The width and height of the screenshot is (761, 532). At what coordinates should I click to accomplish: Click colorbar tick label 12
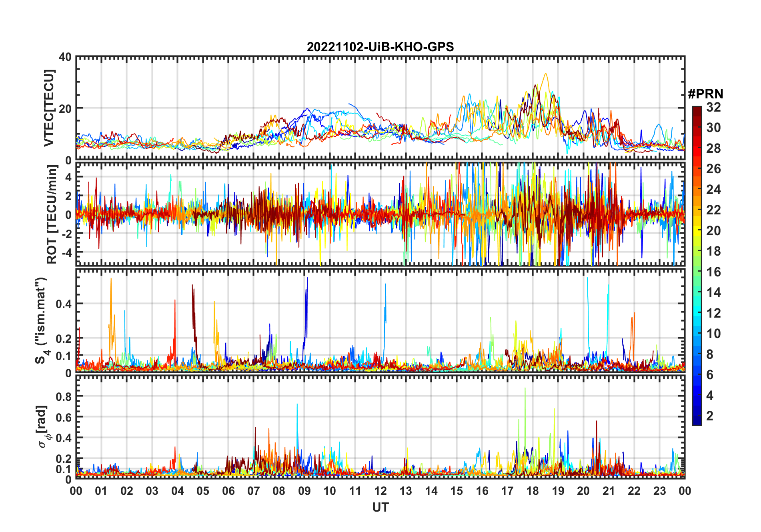(x=713, y=313)
